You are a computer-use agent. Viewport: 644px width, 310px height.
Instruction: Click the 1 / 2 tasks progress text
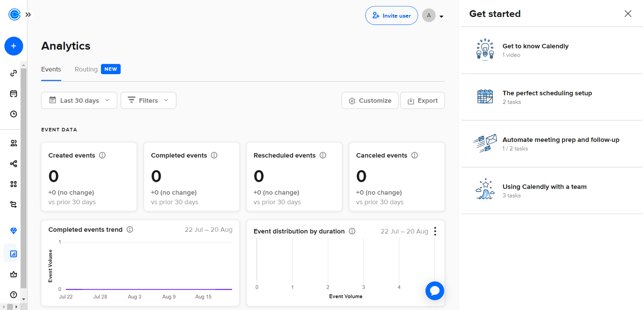(515, 149)
